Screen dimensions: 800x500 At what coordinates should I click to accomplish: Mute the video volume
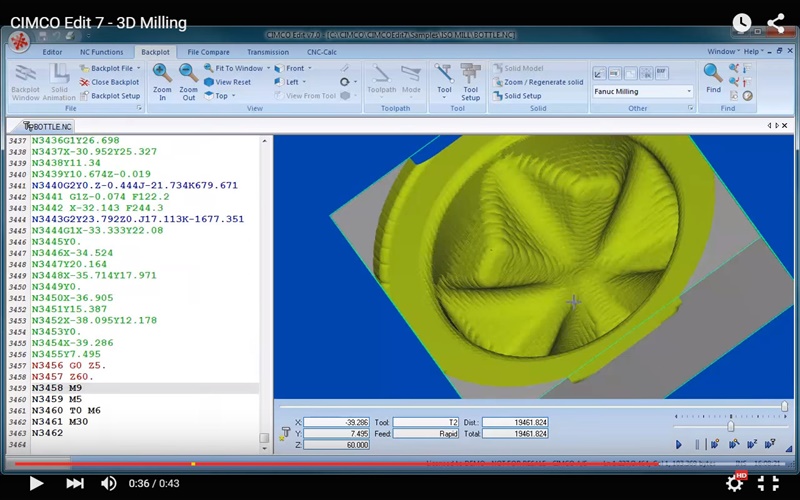coord(108,483)
